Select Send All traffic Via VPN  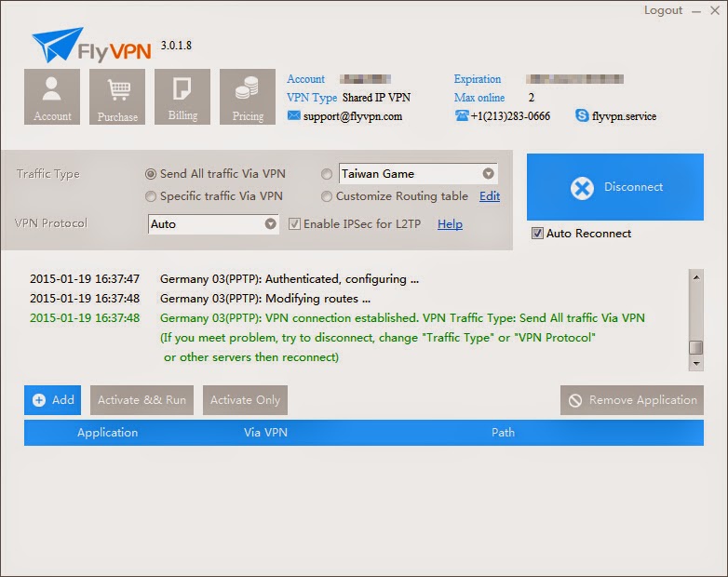point(151,174)
